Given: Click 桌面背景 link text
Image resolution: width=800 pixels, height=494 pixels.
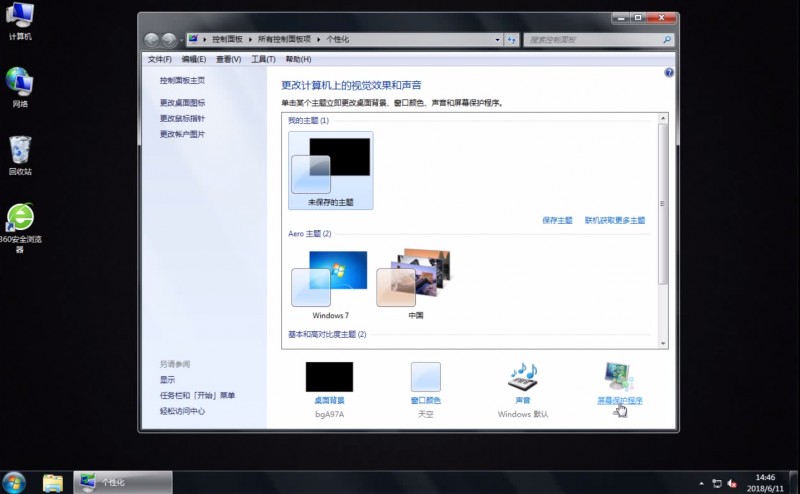Looking at the screenshot, I should (329, 401).
